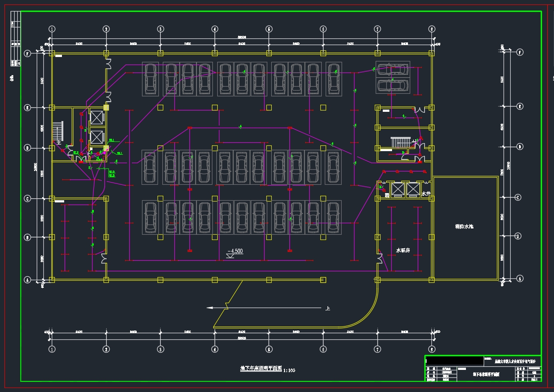Click the left-side axis bubble labeled C
The width and height of the screenshot is (554, 392).
27,199
